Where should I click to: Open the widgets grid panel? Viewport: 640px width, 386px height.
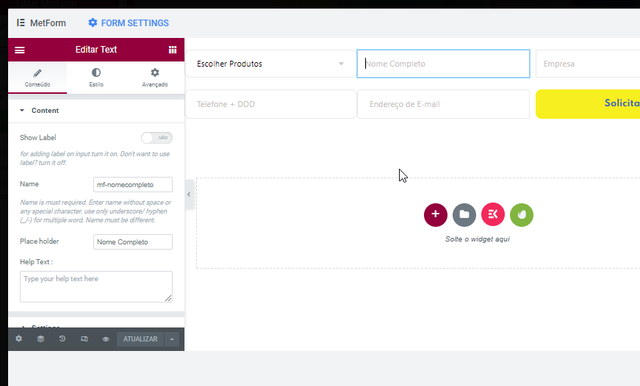pos(173,50)
